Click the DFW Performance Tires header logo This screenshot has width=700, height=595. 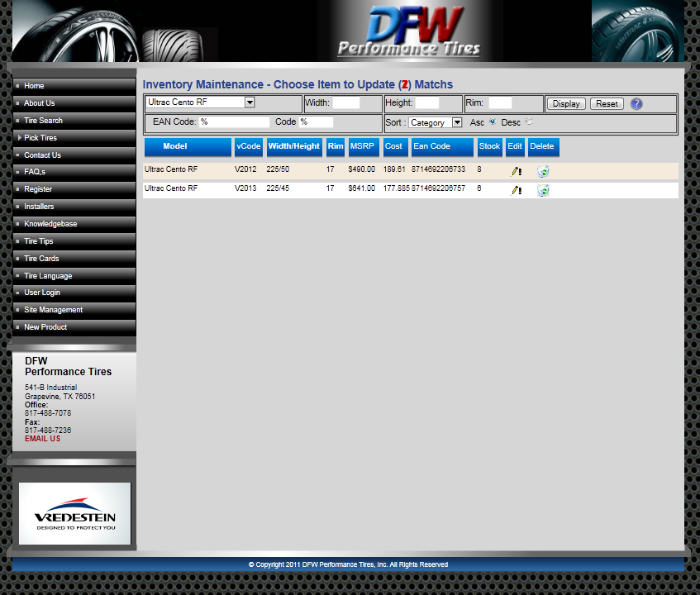[409, 31]
